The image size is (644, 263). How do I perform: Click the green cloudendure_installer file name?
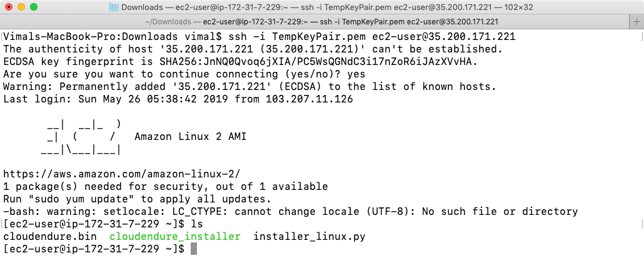pos(175,237)
